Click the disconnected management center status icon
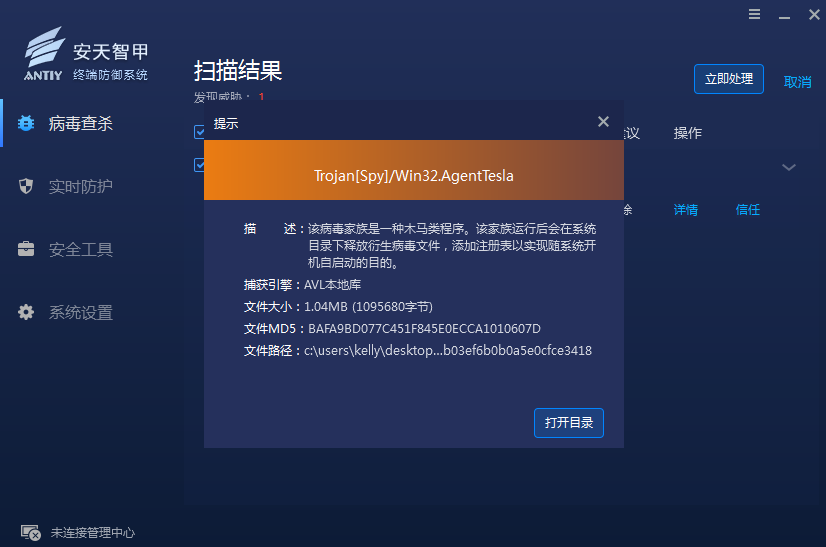This screenshot has width=826, height=547. click(29, 533)
